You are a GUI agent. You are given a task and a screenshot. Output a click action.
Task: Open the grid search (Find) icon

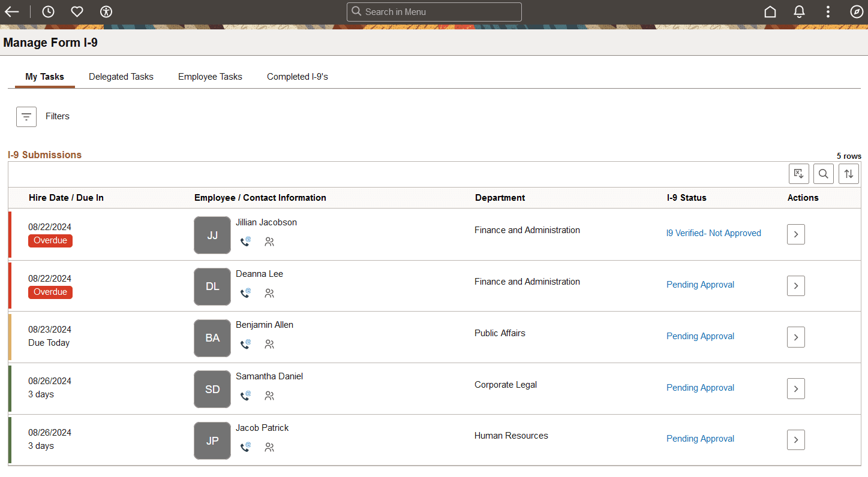pyautogui.click(x=823, y=174)
